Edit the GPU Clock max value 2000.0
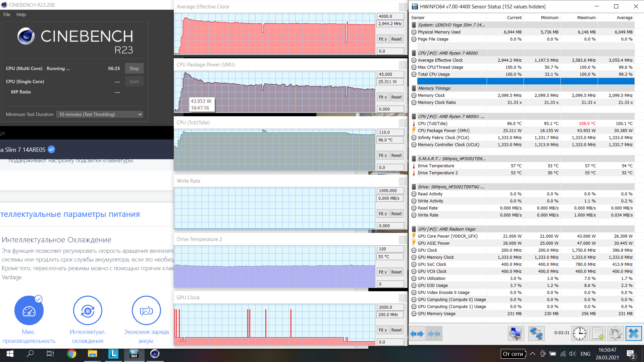This screenshot has height=362, width=644. (390, 307)
